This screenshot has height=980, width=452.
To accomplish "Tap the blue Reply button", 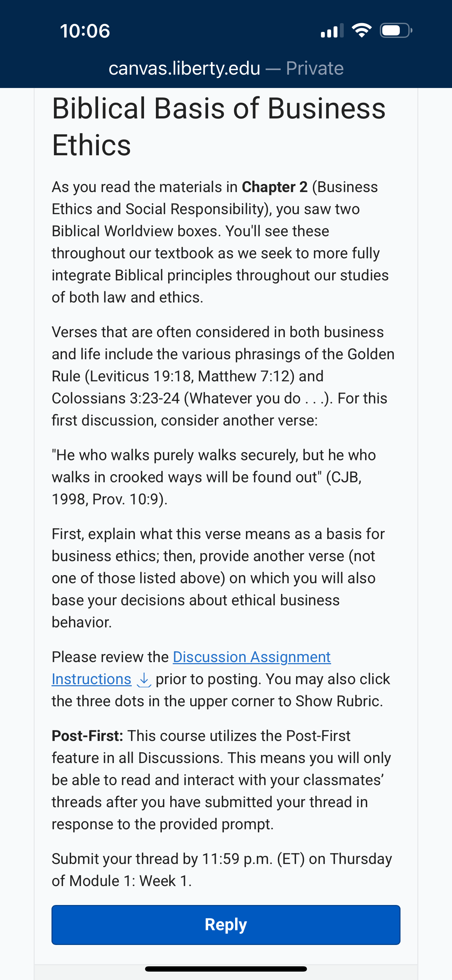I will [226, 925].
